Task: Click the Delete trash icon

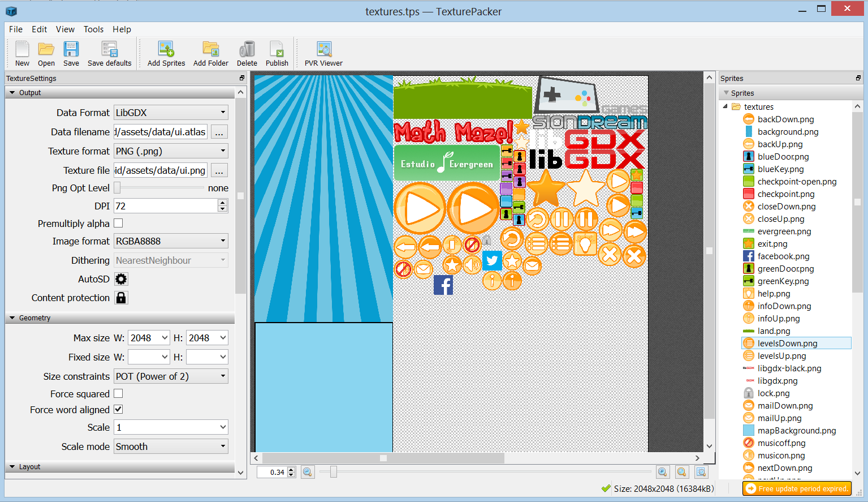Action: point(247,54)
